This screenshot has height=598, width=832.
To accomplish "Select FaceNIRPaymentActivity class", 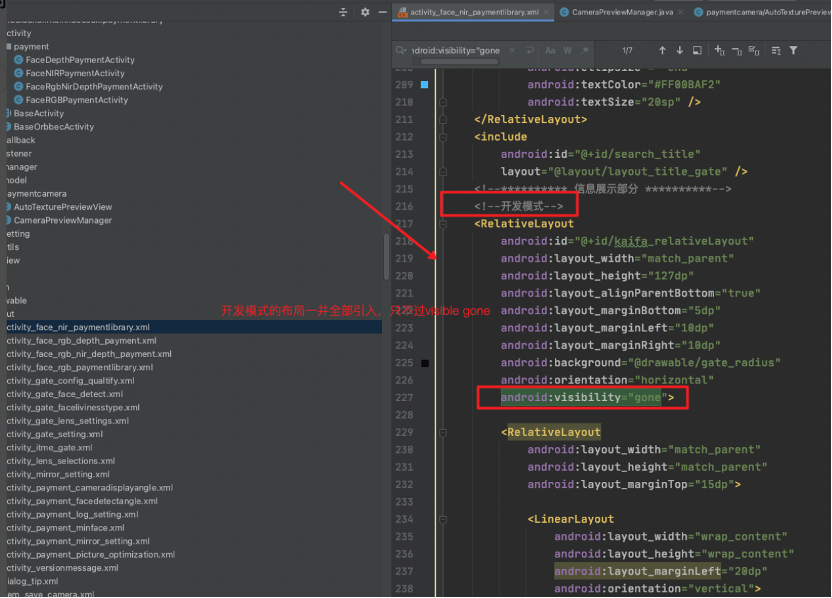I will tap(75, 73).
